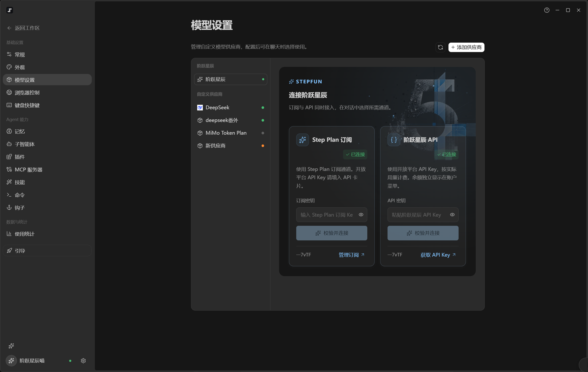Image resolution: width=588 pixels, height=372 pixels.
Task: Click the 添加供应商 button
Action: [466, 47]
